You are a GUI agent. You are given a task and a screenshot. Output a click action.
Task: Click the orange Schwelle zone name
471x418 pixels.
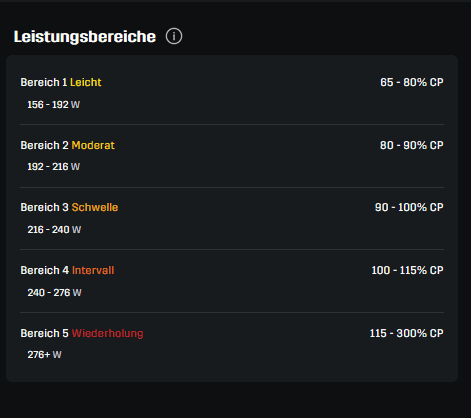[95, 207]
